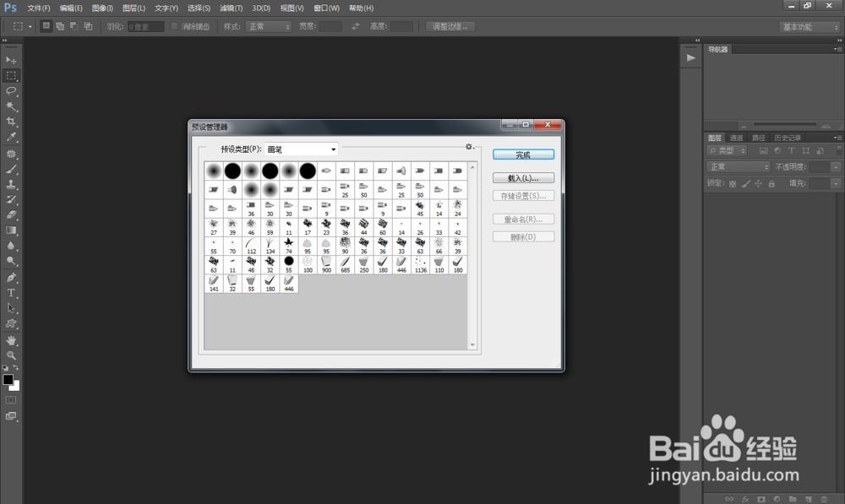Change the screen mode

(x=11, y=416)
